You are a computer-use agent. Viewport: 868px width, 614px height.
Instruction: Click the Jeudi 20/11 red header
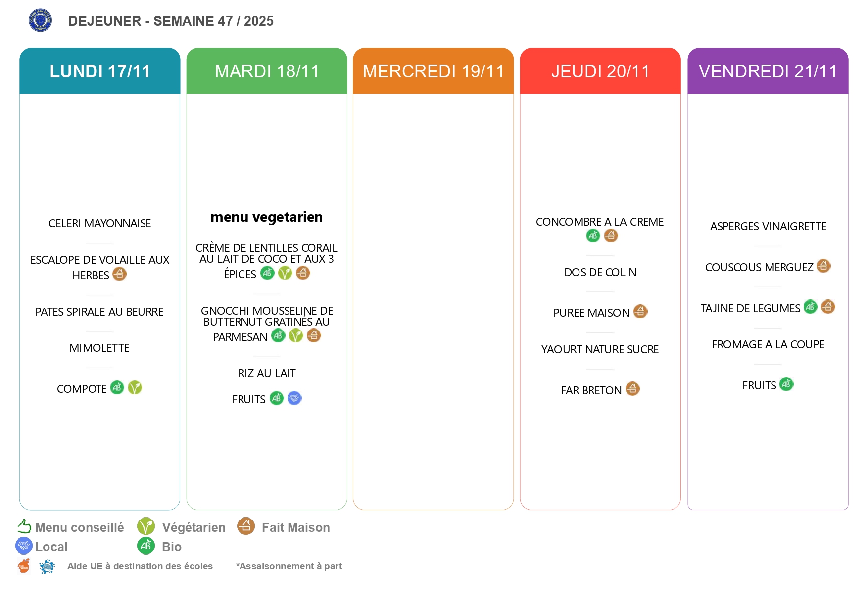[600, 71]
